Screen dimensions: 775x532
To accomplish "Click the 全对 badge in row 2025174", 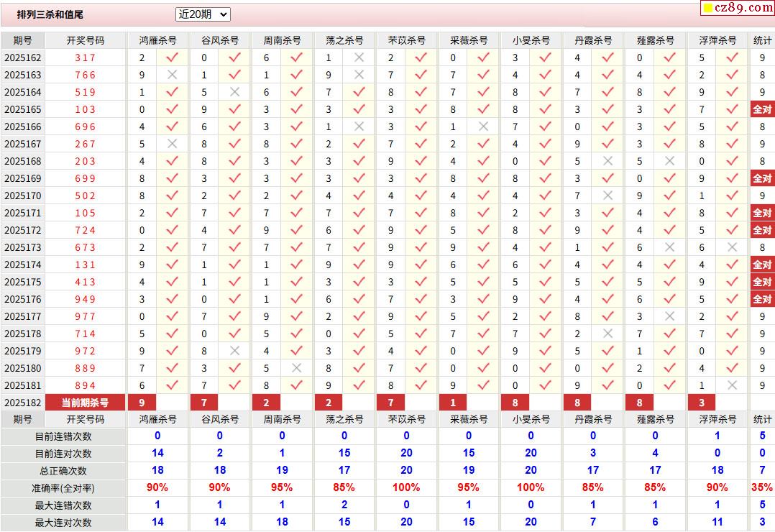I will click(762, 265).
